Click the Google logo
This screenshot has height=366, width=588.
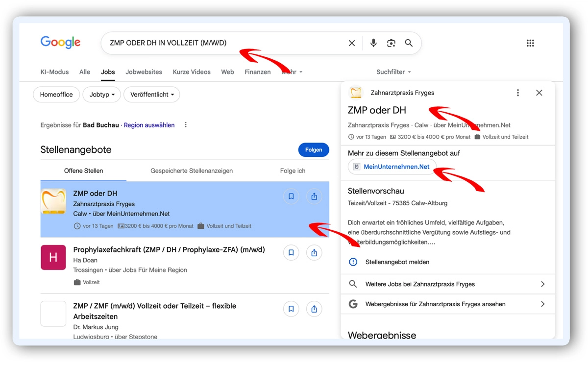pos(60,43)
